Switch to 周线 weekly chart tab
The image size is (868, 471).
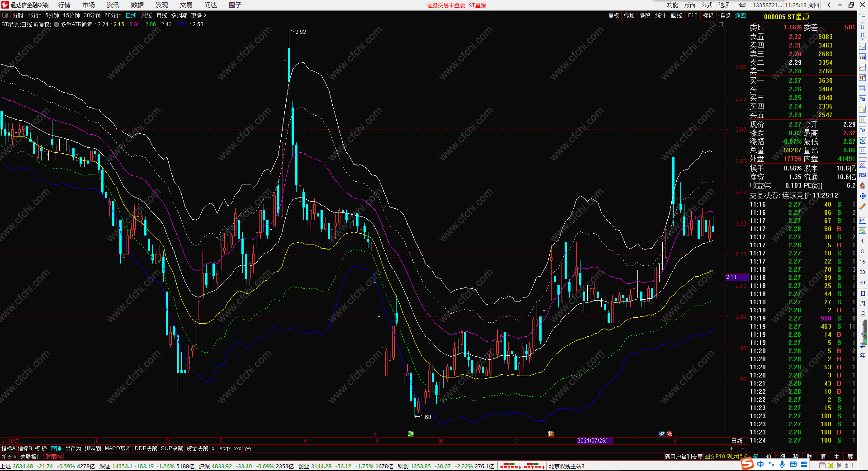[146, 15]
